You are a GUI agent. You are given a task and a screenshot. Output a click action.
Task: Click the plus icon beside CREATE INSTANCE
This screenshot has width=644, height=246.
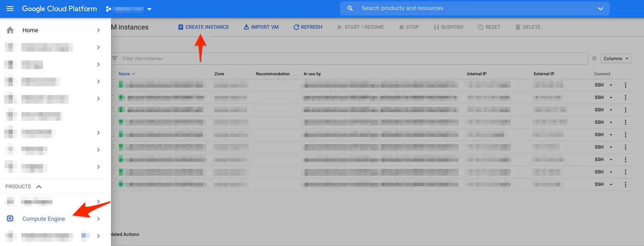[x=180, y=27]
